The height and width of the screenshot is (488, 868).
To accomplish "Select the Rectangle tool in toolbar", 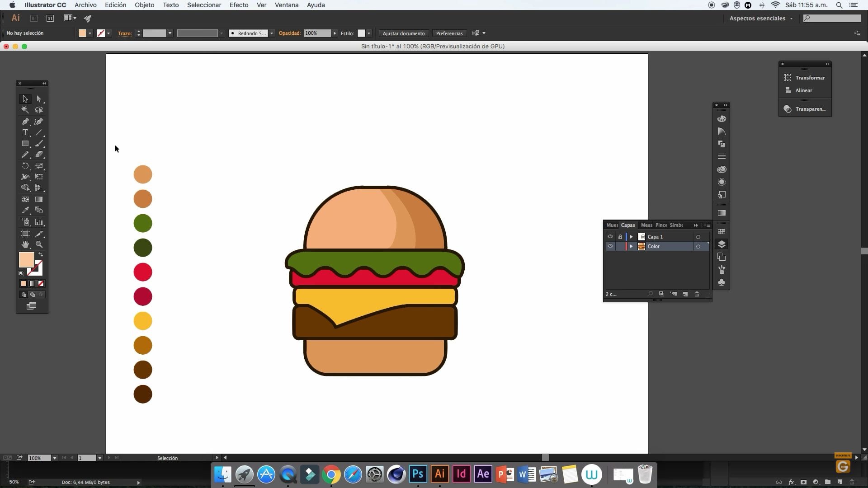I will point(25,144).
